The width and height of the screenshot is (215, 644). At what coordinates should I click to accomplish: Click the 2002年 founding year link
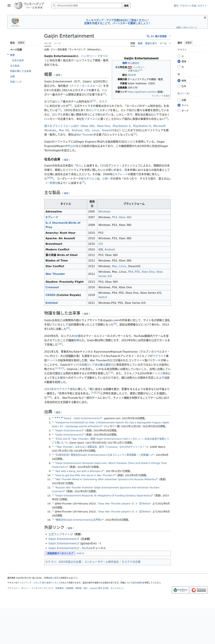pos(132,75)
